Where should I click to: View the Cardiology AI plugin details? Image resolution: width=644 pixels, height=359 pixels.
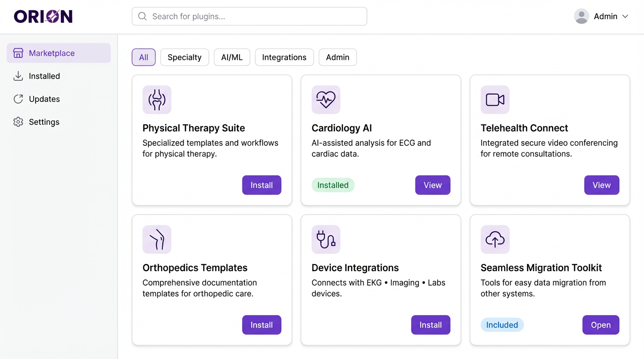(x=432, y=185)
